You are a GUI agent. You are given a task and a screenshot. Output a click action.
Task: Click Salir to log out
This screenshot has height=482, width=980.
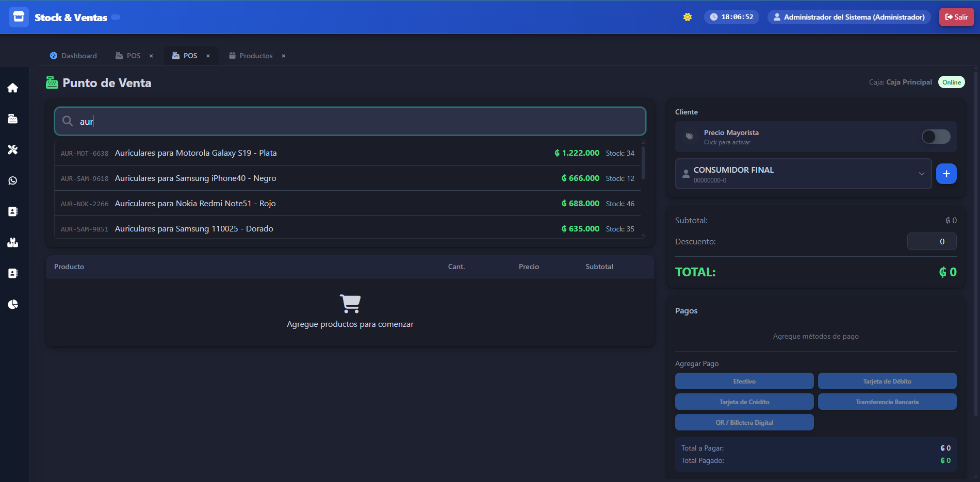956,17
